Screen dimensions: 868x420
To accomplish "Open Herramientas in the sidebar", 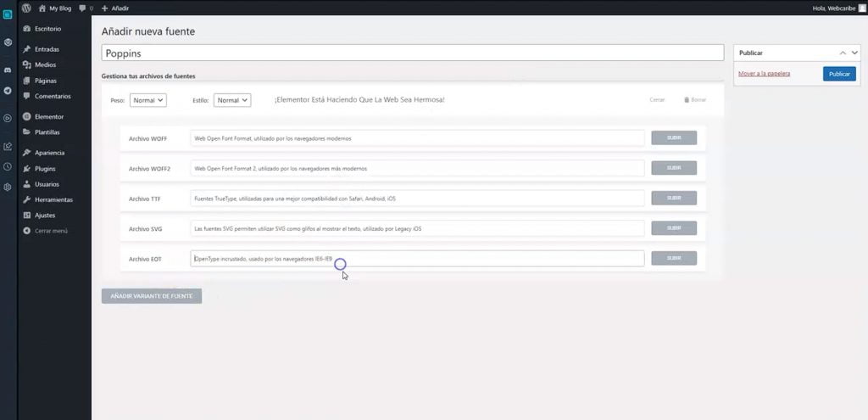I will pyautogui.click(x=53, y=199).
